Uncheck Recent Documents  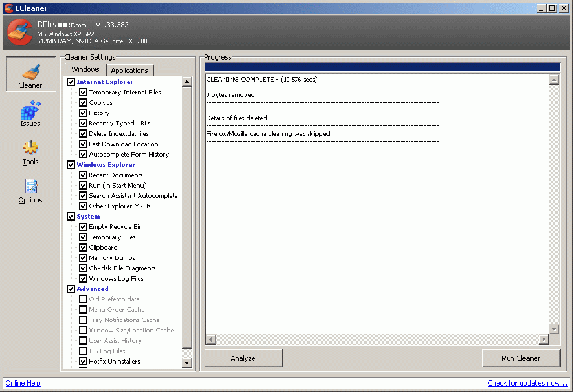[x=84, y=175]
